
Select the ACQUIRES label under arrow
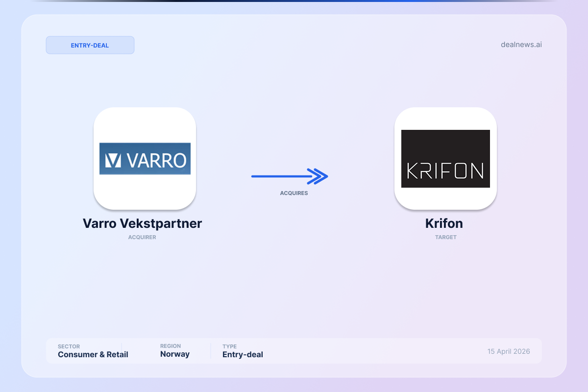[294, 193]
